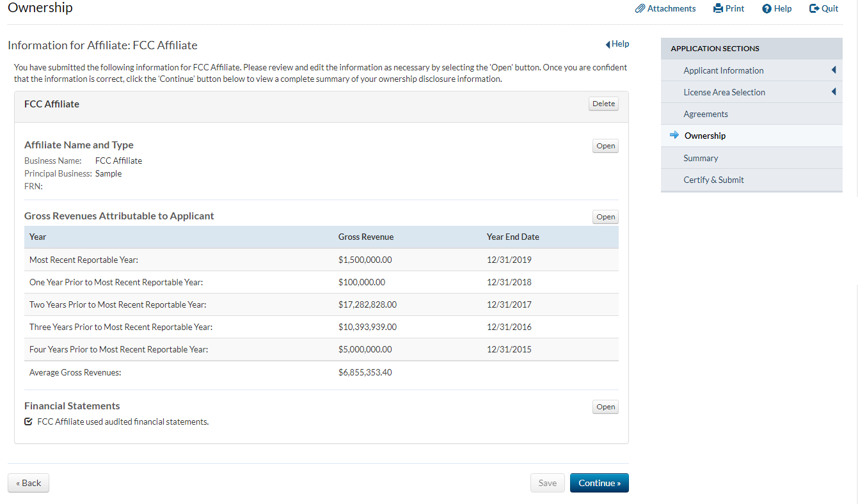The width and height of the screenshot is (858, 504).
Task: Open the Certify & Submit section
Action: tap(713, 180)
